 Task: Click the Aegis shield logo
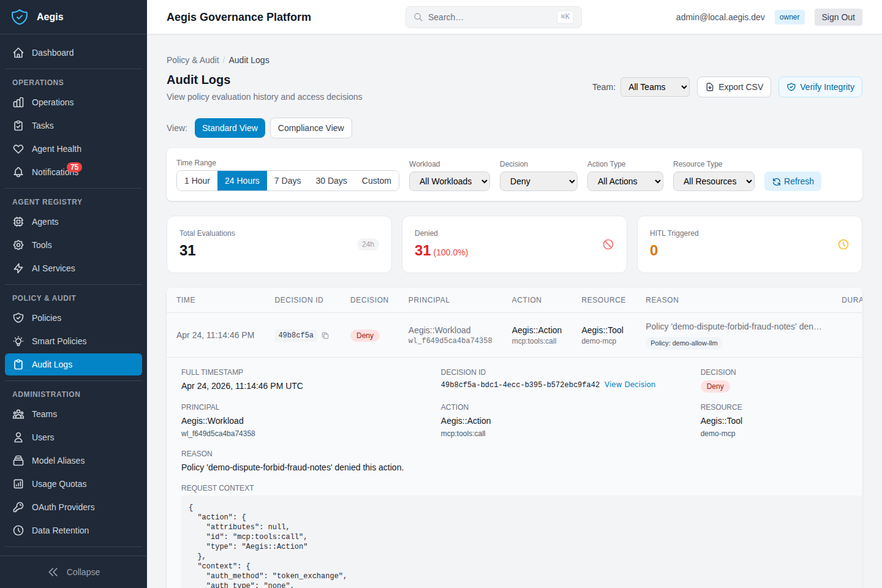[20, 17]
